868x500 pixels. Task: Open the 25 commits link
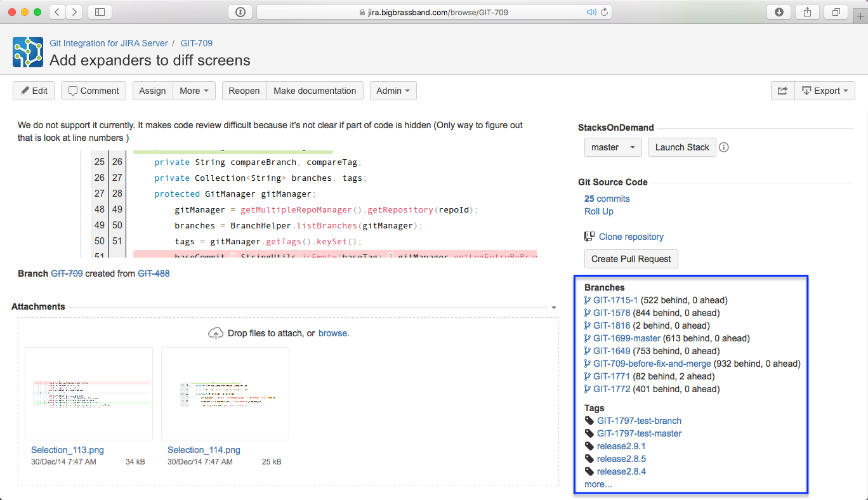(x=607, y=198)
